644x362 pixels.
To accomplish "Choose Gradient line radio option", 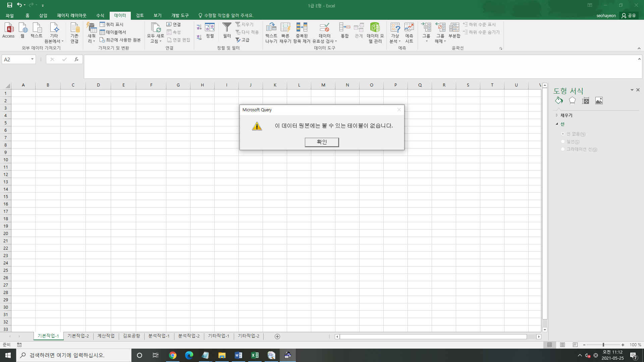I will [x=563, y=149].
